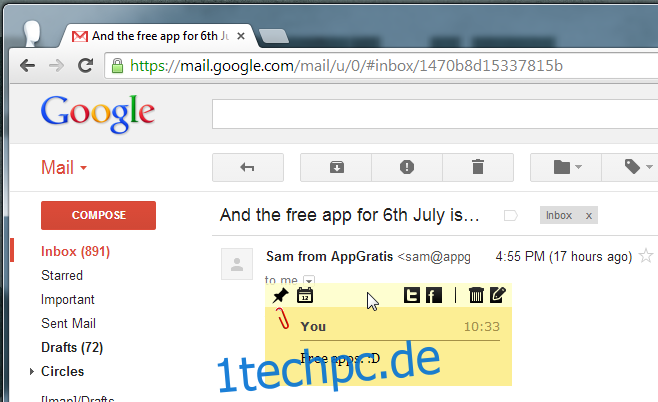This screenshot has height=402, width=658.
Task: Report the email as spam
Action: pos(407,167)
